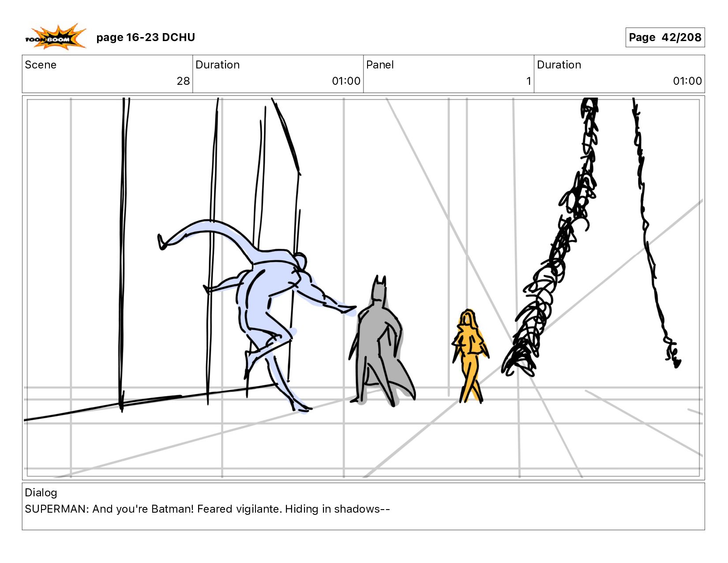Viewport: 728px width, 563px height.
Task: Click the scene number '28'
Action: 183,81
